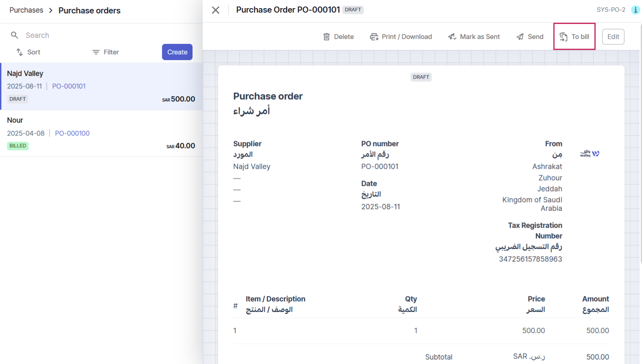This screenshot has width=642, height=364.
Task: Click the Sort label in the list toolbar
Action: pyautogui.click(x=34, y=52)
